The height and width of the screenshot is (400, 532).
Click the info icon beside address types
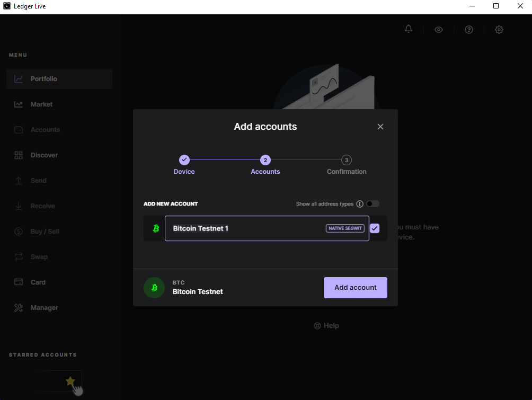click(360, 204)
